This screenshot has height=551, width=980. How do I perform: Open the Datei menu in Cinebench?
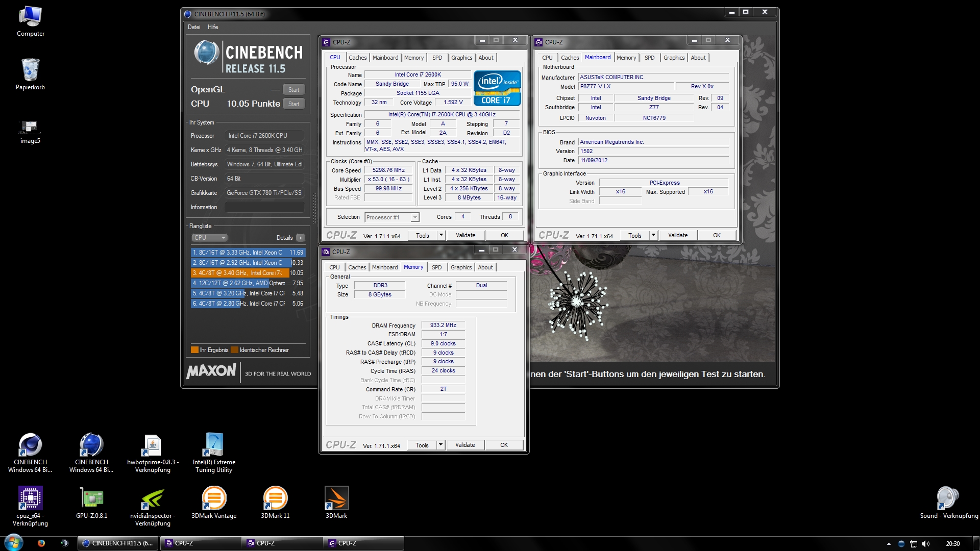pyautogui.click(x=194, y=27)
